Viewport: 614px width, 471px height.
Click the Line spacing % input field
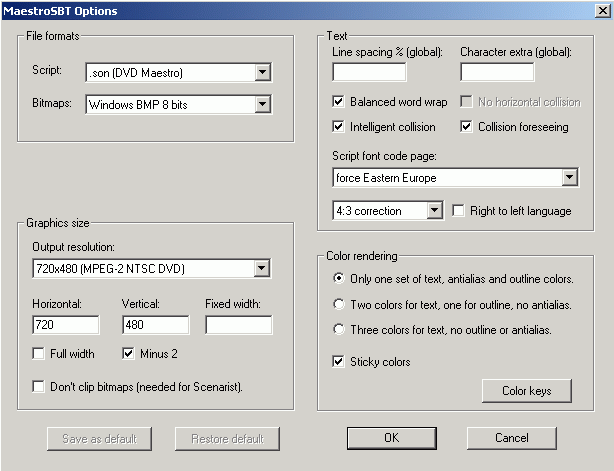(x=369, y=72)
